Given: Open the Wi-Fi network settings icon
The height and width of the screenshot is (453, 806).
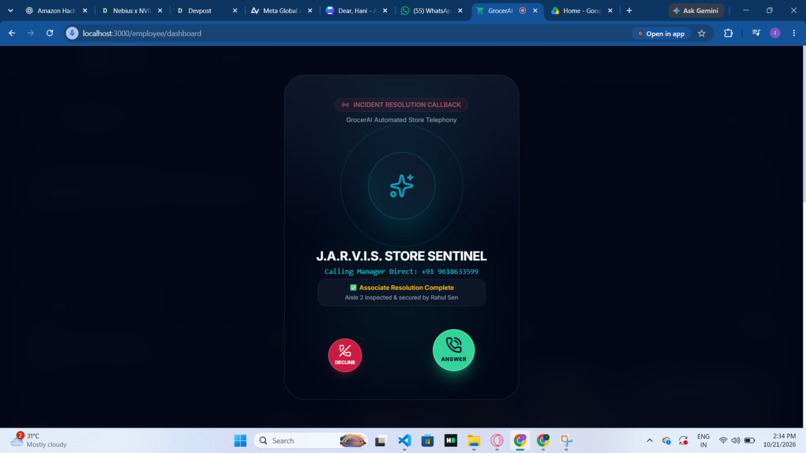Looking at the screenshot, I should pyautogui.click(x=723, y=441).
